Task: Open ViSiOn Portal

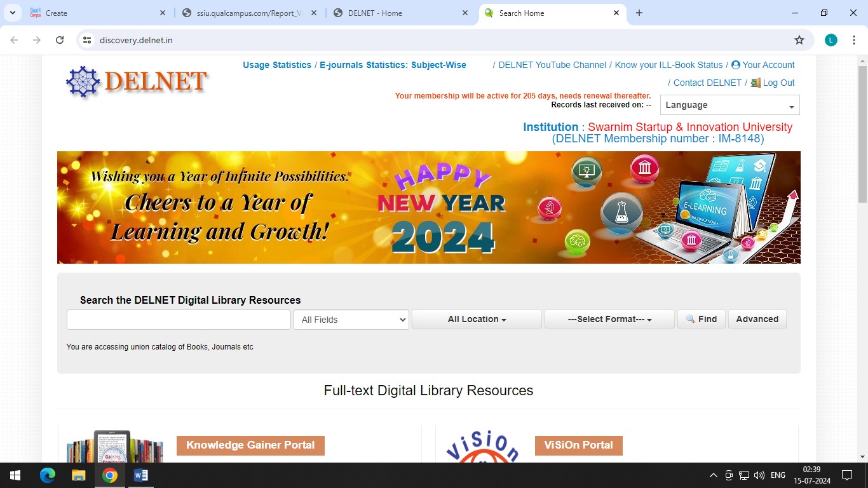Action: tap(579, 445)
